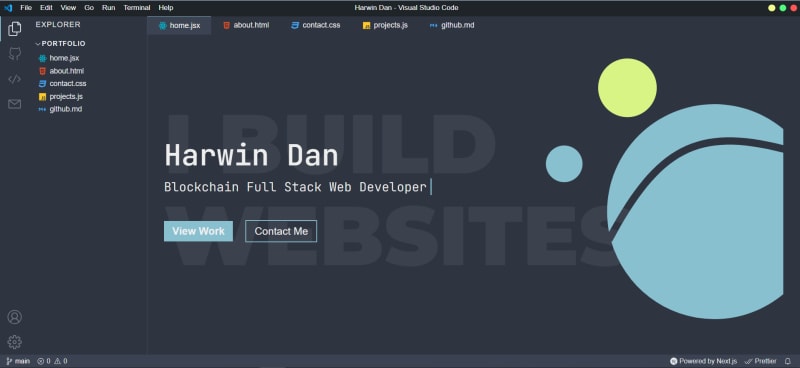Viewport: 800px width, 368px height.
Task: Select projects.js in the explorer tree
Action: [x=61, y=96]
